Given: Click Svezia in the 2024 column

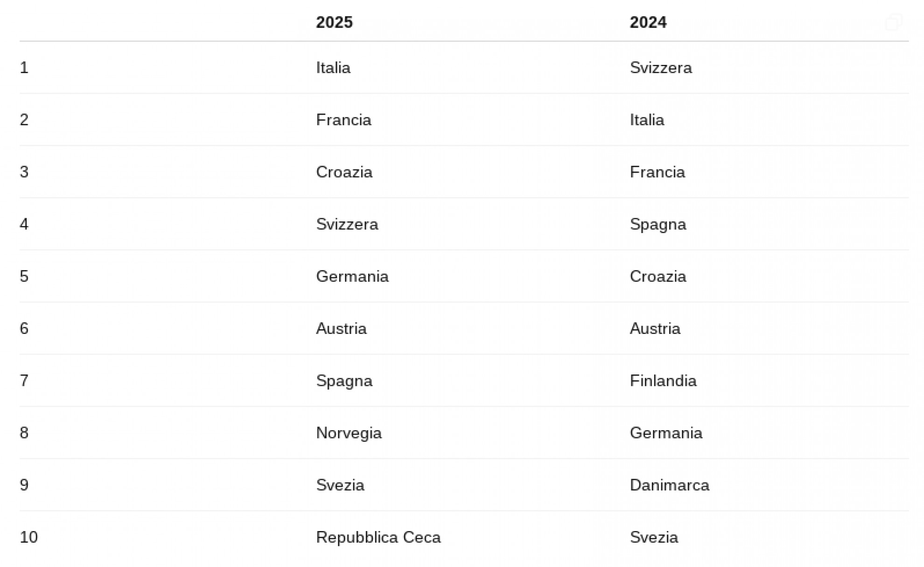Looking at the screenshot, I should pyautogui.click(x=653, y=538).
